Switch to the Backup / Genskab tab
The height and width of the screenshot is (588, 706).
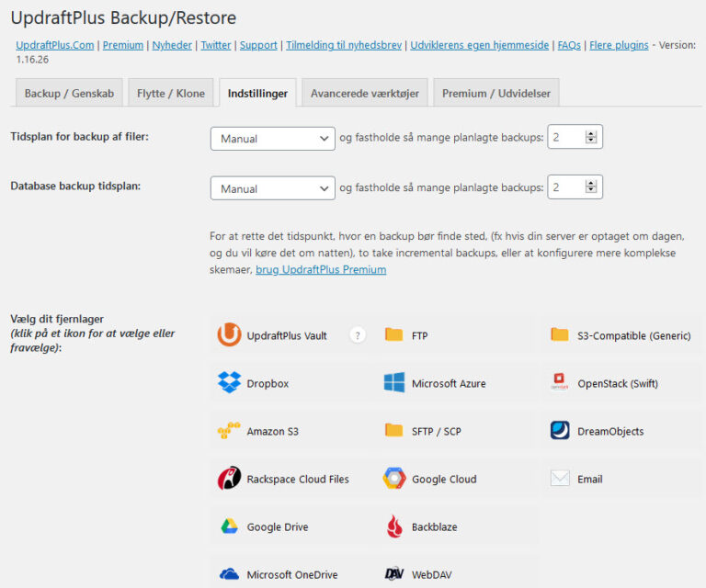click(69, 93)
